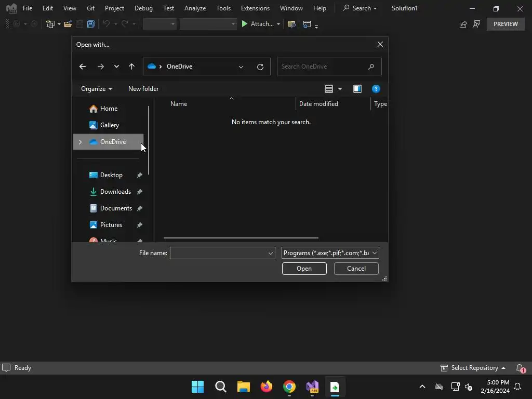Open recent locations chevron in dialog

tap(116, 66)
